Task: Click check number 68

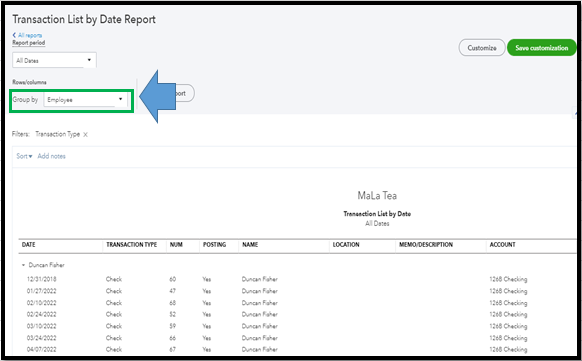Action: [x=173, y=303]
